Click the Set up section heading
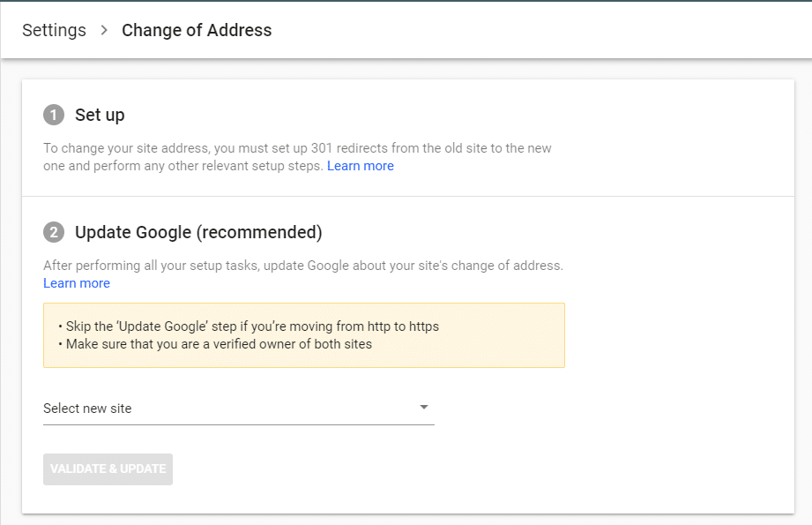Screen dimensions: 812x525 click(100, 115)
